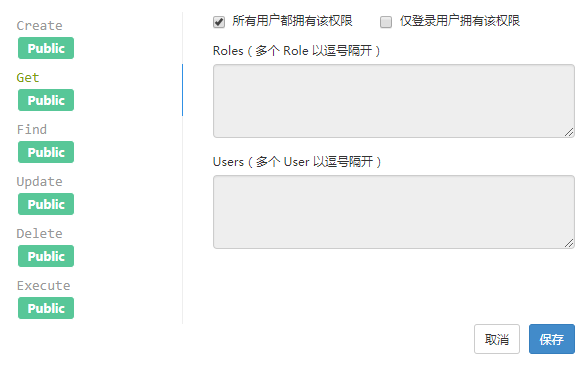The height and width of the screenshot is (366, 587).
Task: Click the 取消 cancel button
Action: coord(497,339)
